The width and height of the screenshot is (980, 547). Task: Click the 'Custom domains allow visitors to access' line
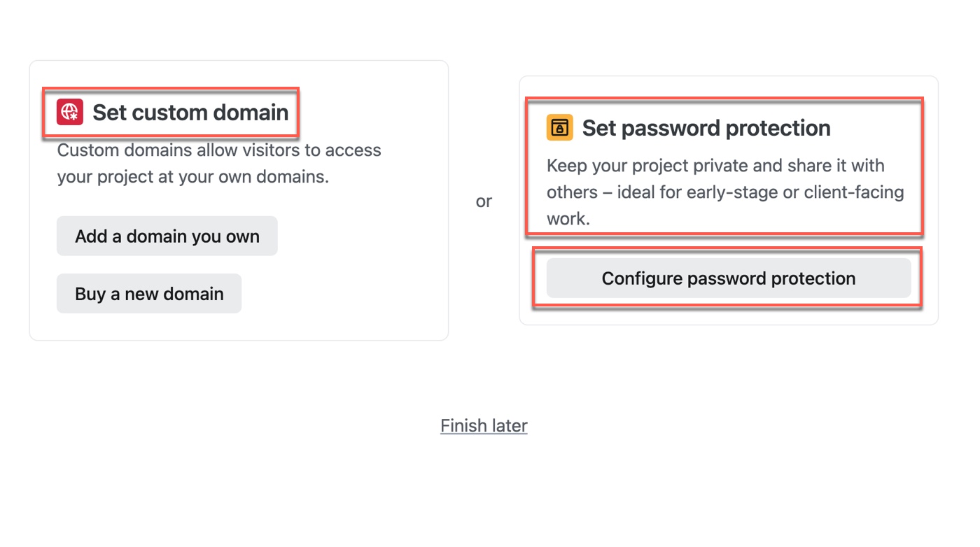(219, 150)
